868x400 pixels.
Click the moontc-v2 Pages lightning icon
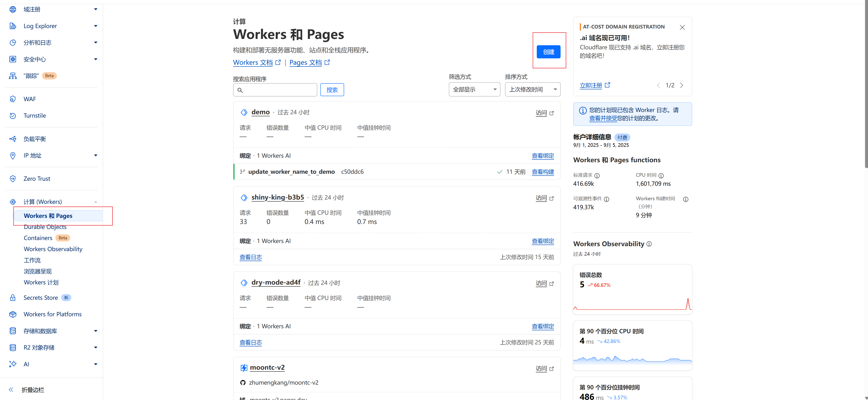[x=244, y=368]
